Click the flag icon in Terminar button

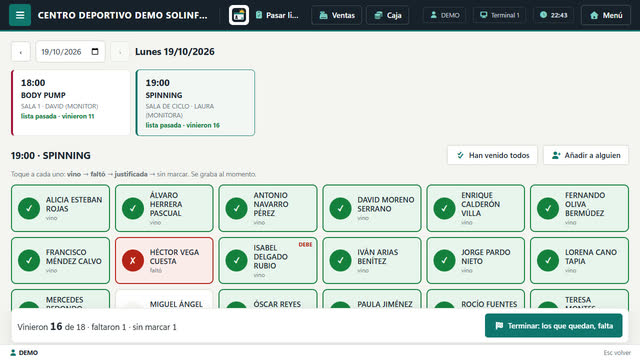pyautogui.click(x=499, y=326)
